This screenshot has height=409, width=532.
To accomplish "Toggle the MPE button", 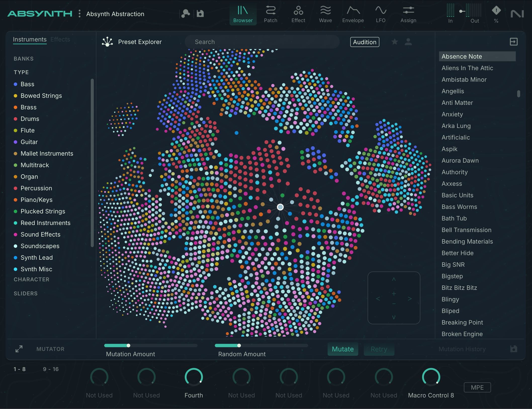I will point(477,387).
